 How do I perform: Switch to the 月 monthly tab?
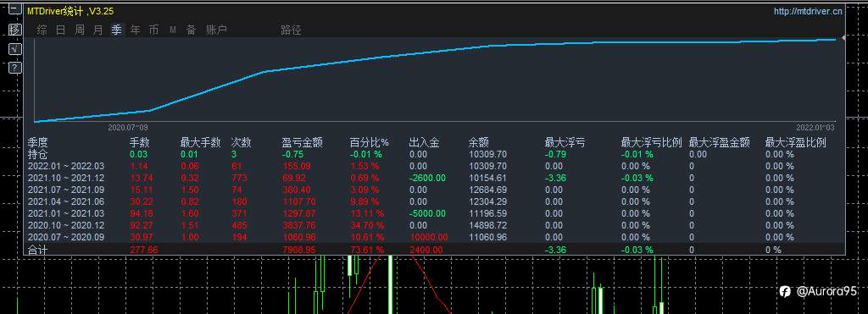pos(98,30)
